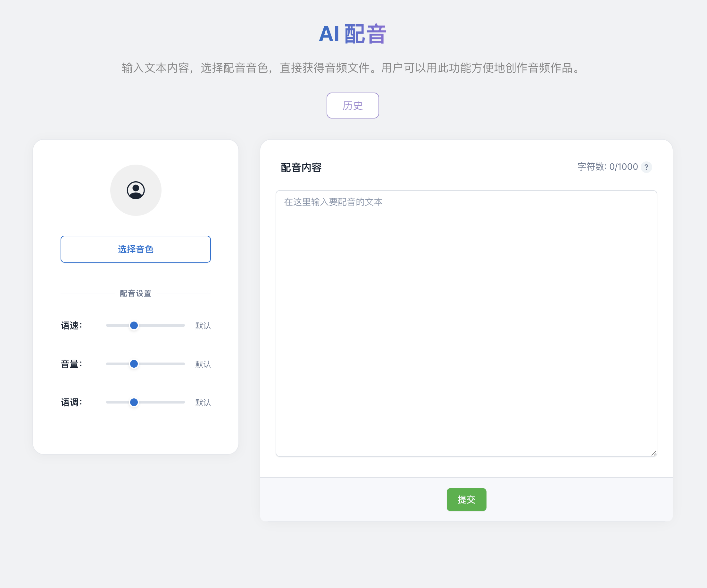This screenshot has height=588, width=707.
Task: Click the 语调: label
Action: tap(71, 402)
